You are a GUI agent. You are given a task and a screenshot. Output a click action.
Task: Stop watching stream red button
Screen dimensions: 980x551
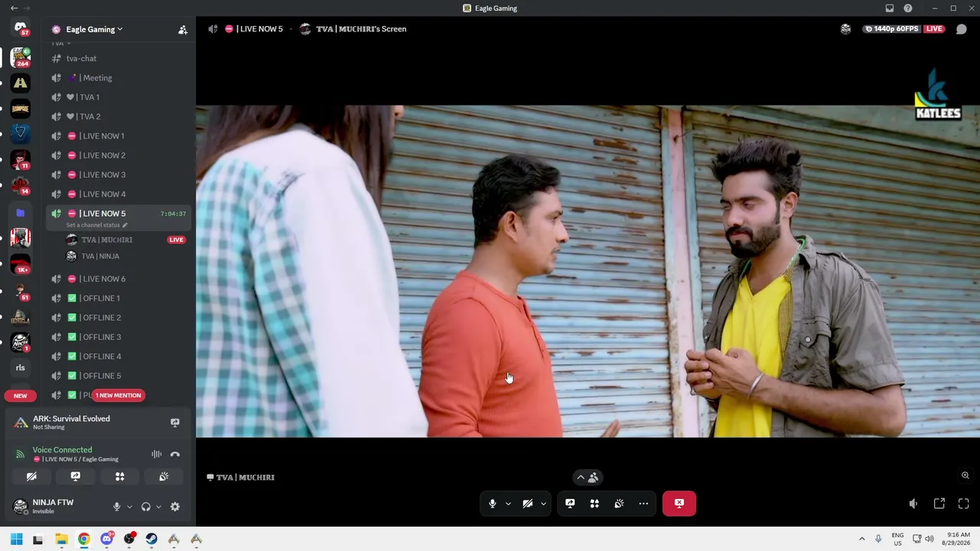click(x=679, y=504)
